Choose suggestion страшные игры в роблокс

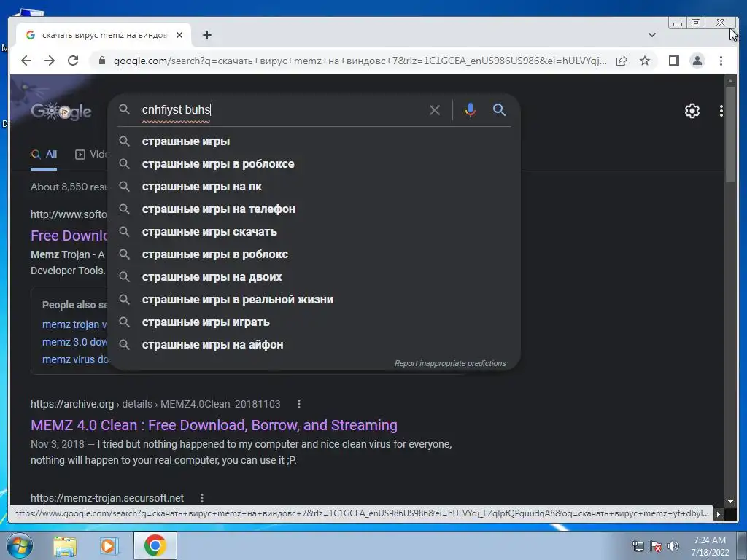[x=314, y=254]
